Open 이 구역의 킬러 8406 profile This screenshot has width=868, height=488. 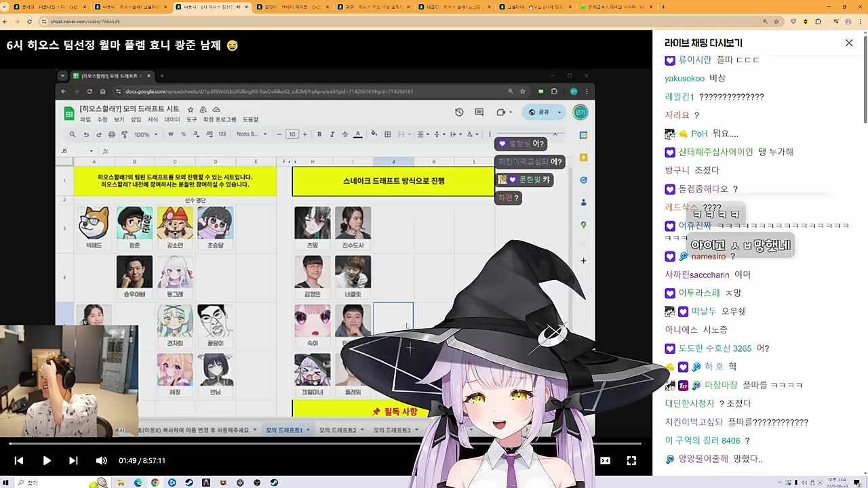click(x=703, y=441)
